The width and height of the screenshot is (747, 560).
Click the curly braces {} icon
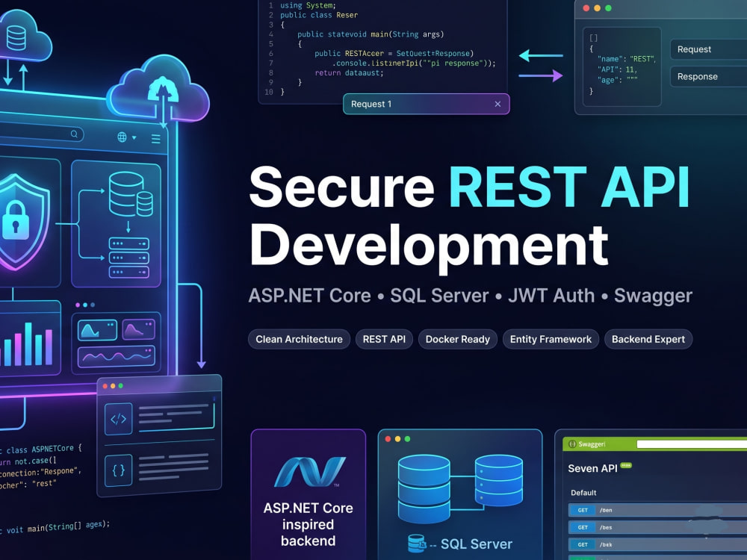[118, 470]
